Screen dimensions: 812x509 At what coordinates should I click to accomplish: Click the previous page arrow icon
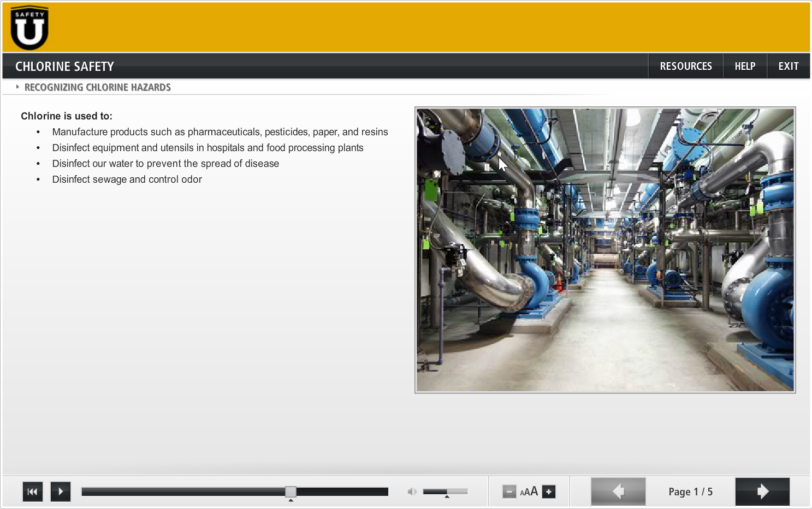coord(618,492)
